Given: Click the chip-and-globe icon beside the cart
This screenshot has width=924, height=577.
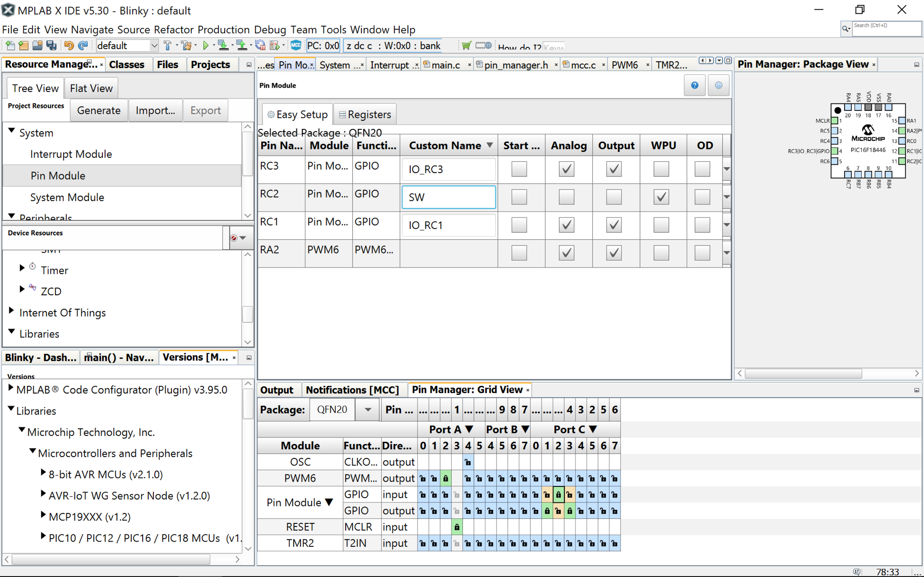Looking at the screenshot, I should [483, 45].
